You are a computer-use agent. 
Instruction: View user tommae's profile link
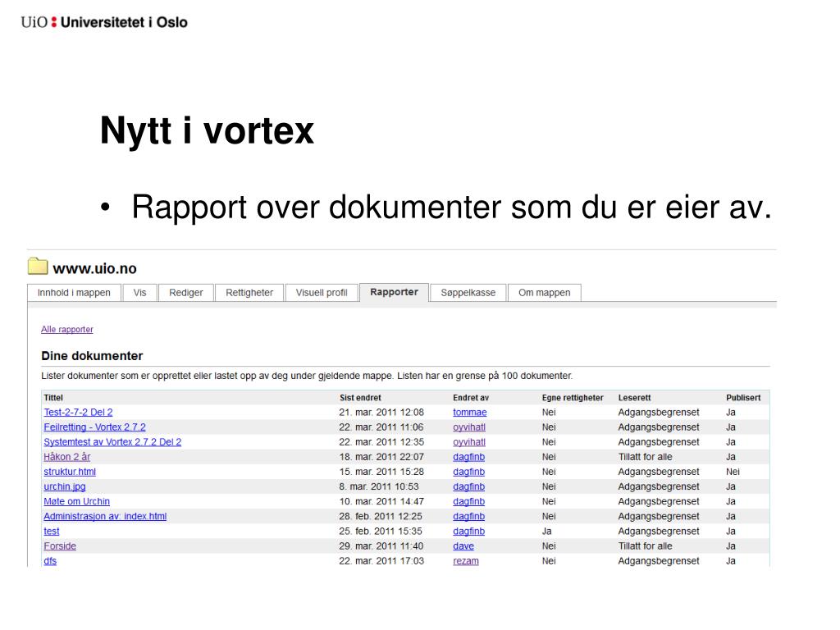(x=470, y=412)
